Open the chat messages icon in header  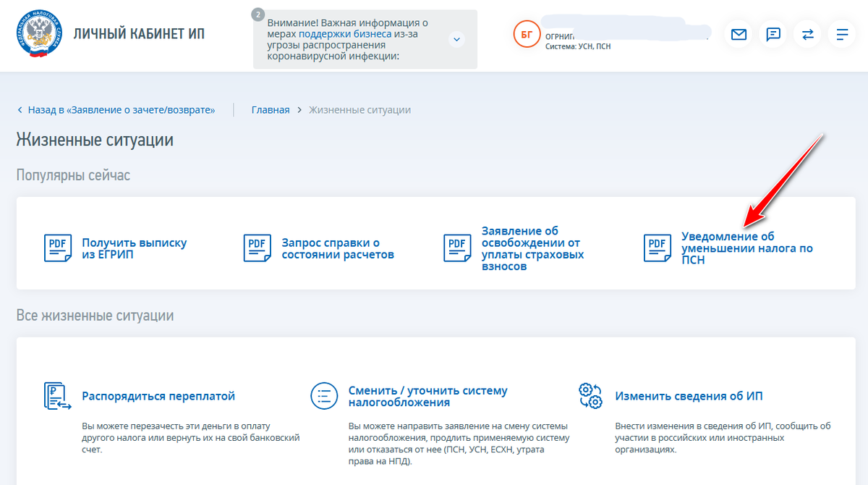point(773,34)
